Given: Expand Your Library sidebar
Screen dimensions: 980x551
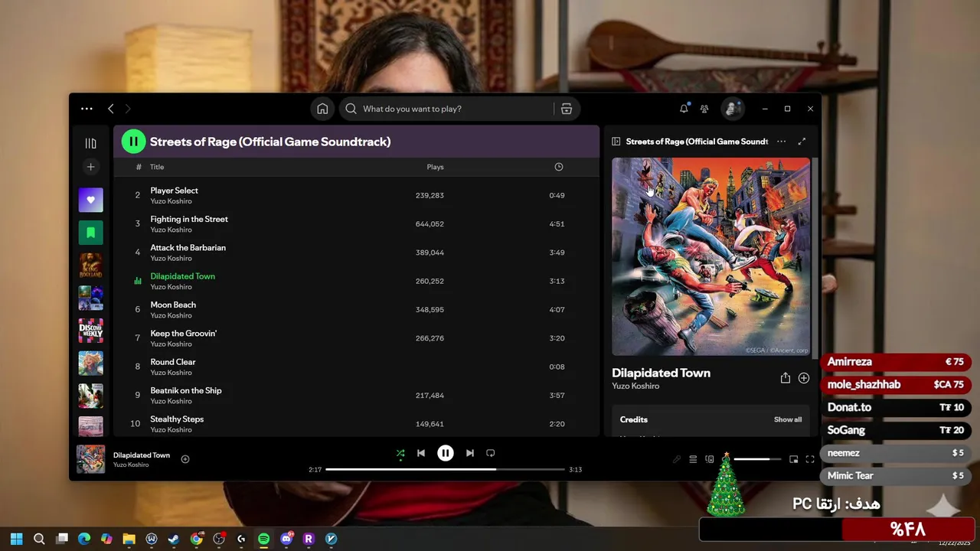Looking at the screenshot, I should (90, 143).
